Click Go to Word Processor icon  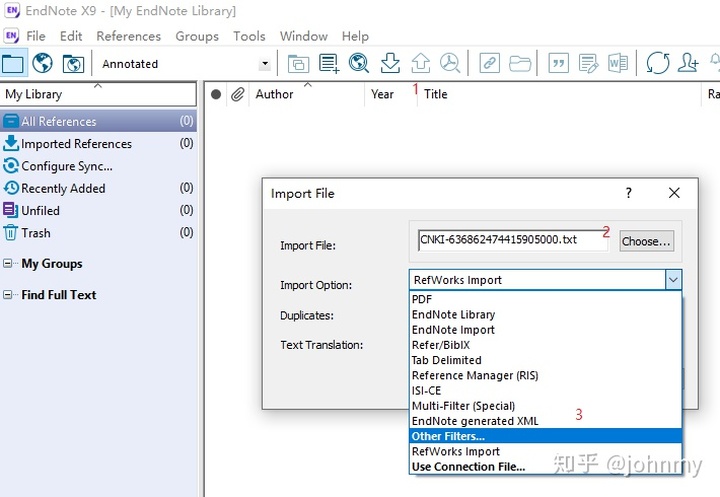click(618, 63)
